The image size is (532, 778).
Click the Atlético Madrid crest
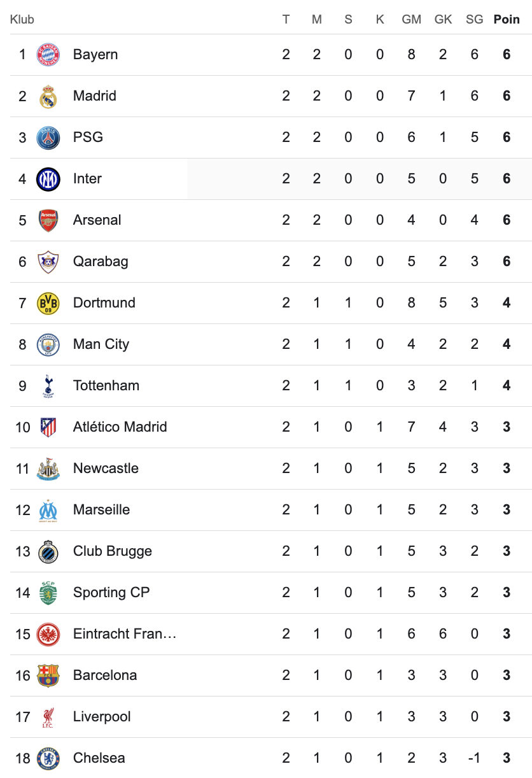pyautogui.click(x=48, y=427)
